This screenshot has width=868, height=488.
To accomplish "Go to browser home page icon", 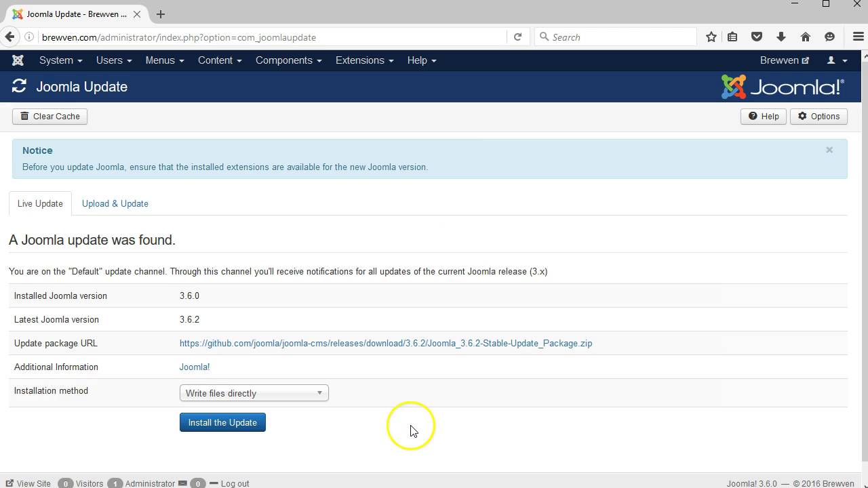I will [x=806, y=37].
